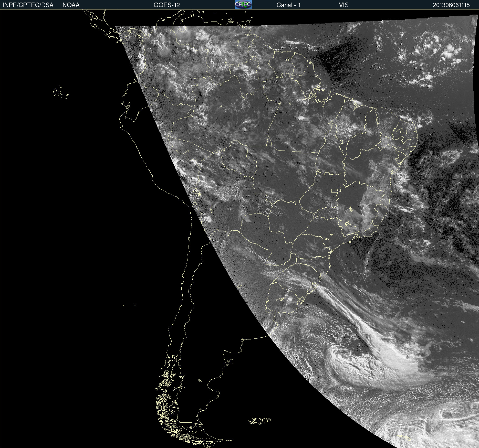The width and height of the screenshot is (479, 448).
Task: Click the GOES-12 satellite label
Action: [x=167, y=5]
